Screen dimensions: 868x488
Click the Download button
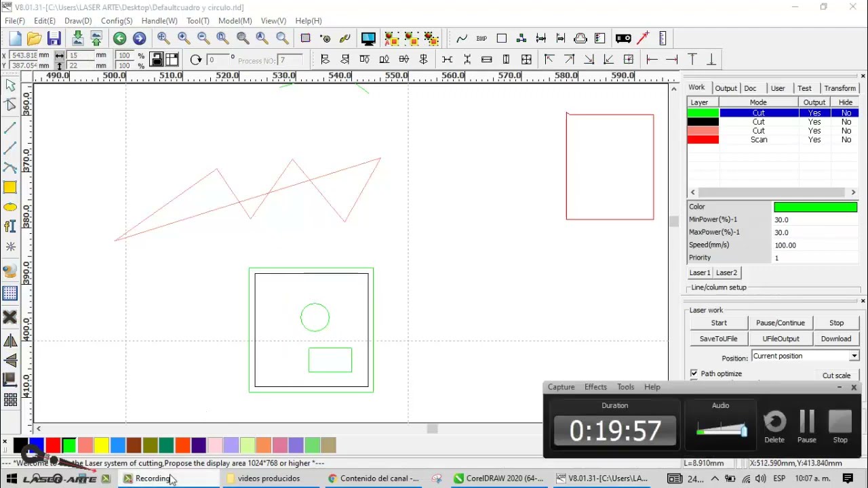click(836, 338)
